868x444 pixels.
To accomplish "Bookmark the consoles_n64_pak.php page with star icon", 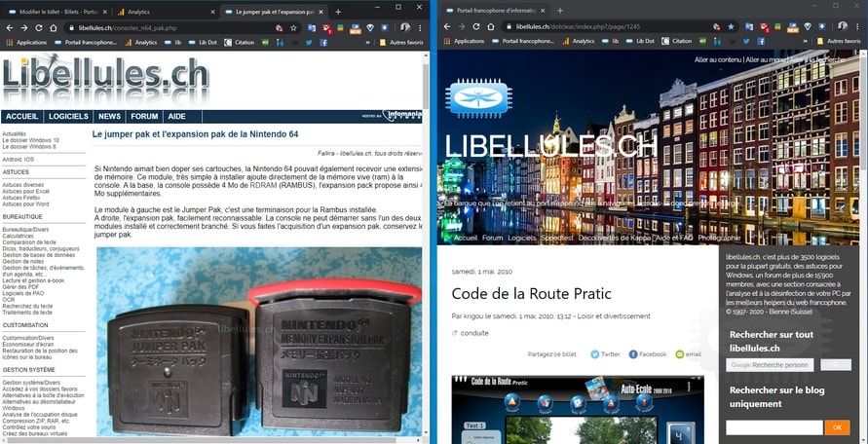I will [x=293, y=27].
